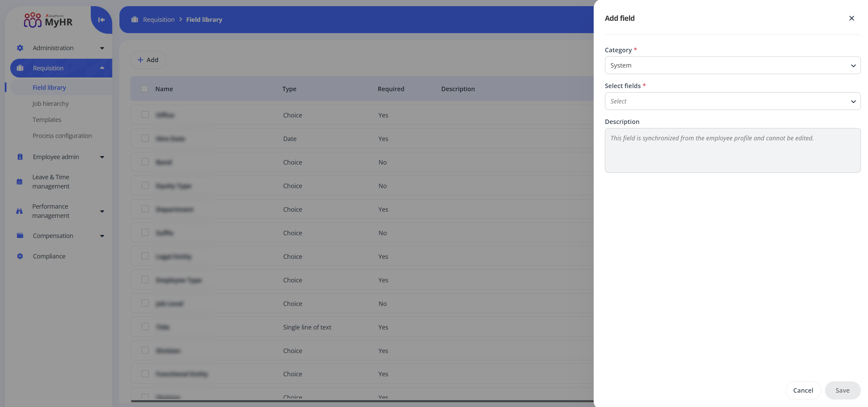This screenshot has width=868, height=407.
Task: Click Field library breadcrumb
Action: 204,19
